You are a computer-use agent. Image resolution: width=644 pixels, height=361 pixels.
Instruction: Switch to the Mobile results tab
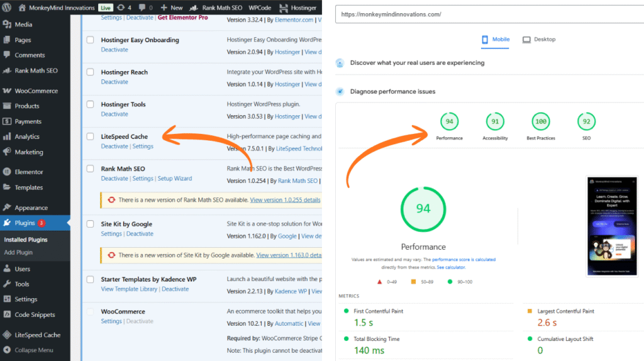pos(496,40)
